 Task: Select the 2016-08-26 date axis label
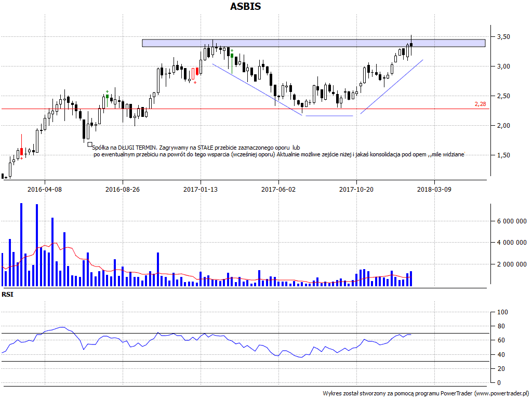[123, 189]
